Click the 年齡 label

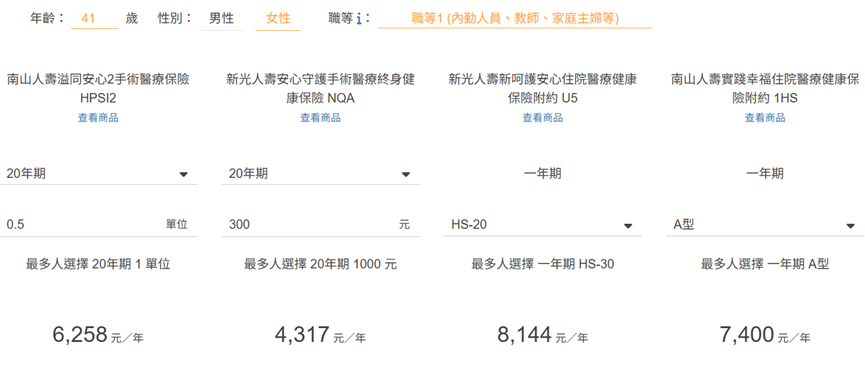[x=46, y=19]
